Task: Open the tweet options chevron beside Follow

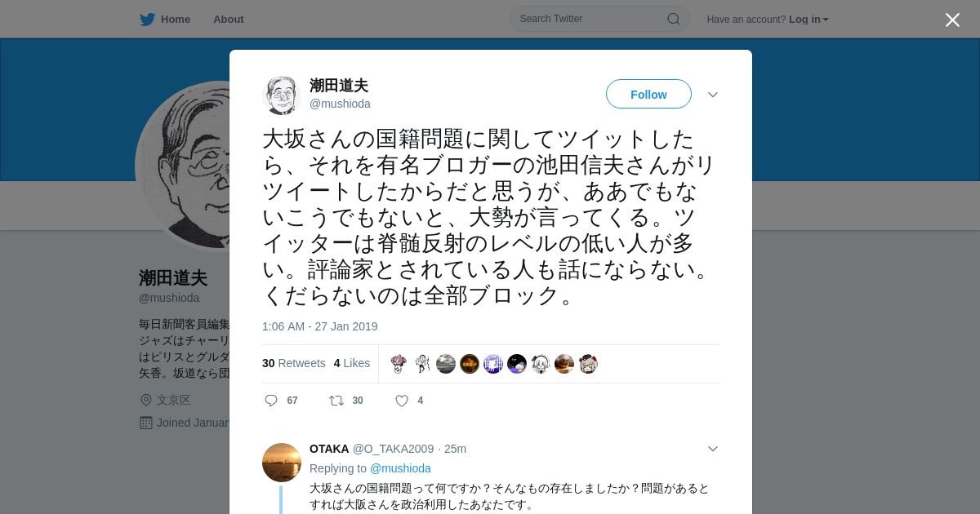Action: pos(713,95)
